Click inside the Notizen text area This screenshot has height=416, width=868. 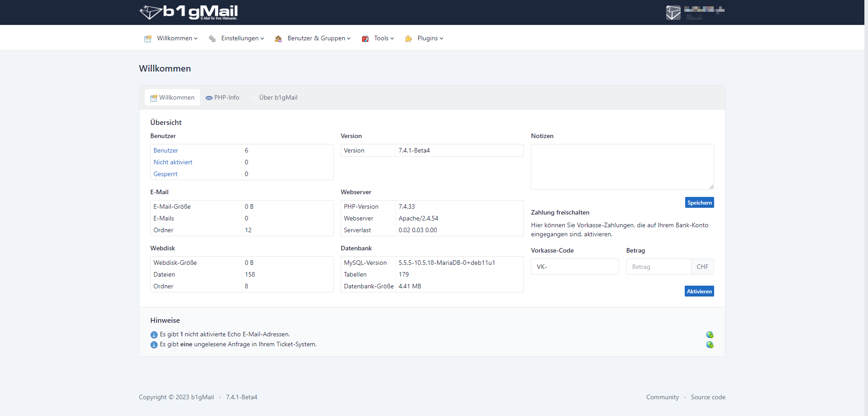click(622, 167)
